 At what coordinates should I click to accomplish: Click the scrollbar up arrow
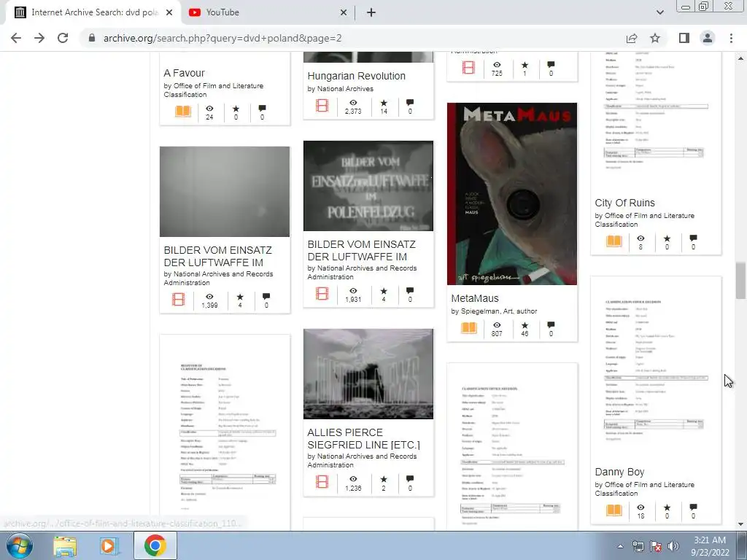pos(740,58)
